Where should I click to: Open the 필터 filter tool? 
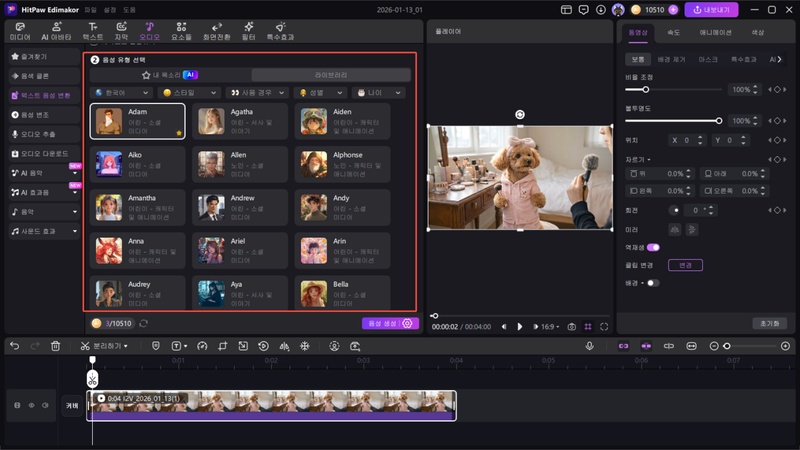pos(248,31)
